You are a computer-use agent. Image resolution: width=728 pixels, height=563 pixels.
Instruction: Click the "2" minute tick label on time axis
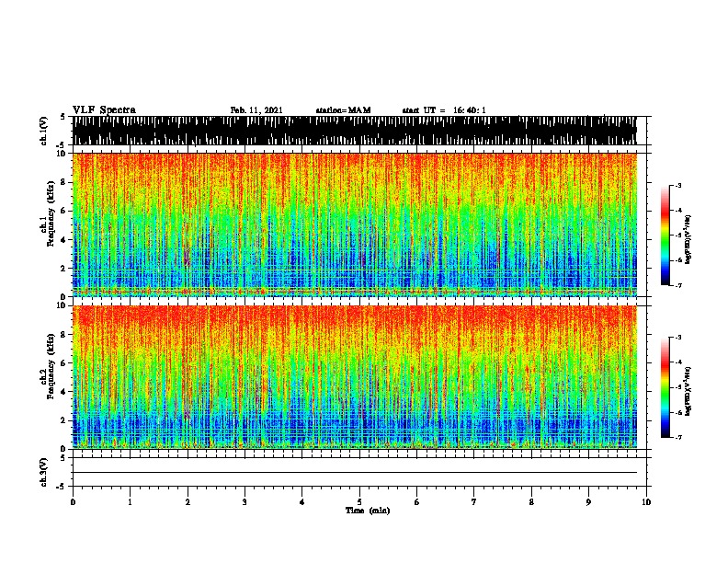pyautogui.click(x=188, y=502)
